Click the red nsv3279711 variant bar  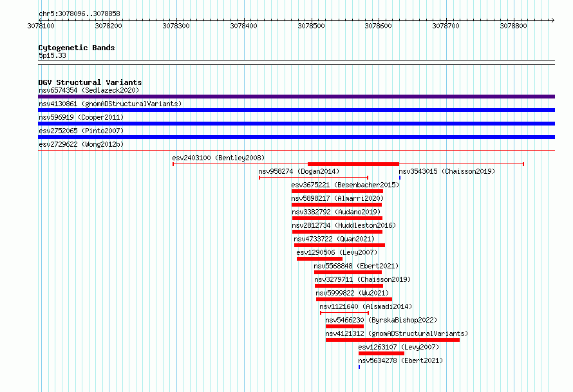349,286
